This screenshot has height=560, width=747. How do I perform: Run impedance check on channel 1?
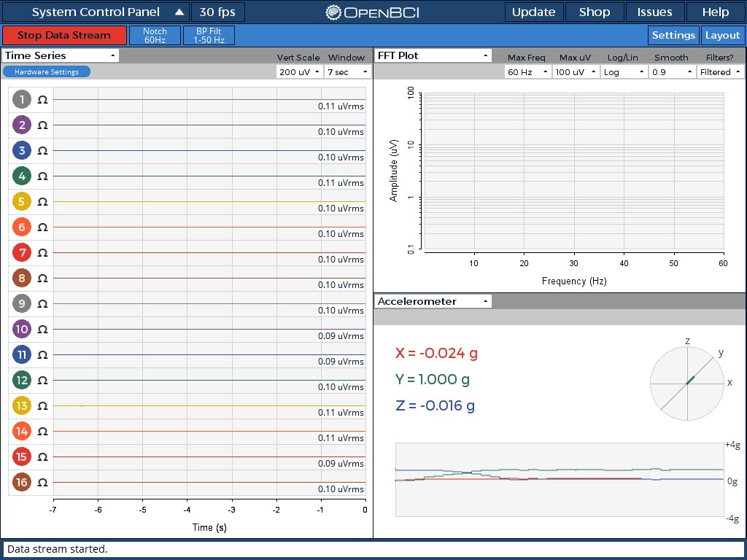[x=42, y=99]
